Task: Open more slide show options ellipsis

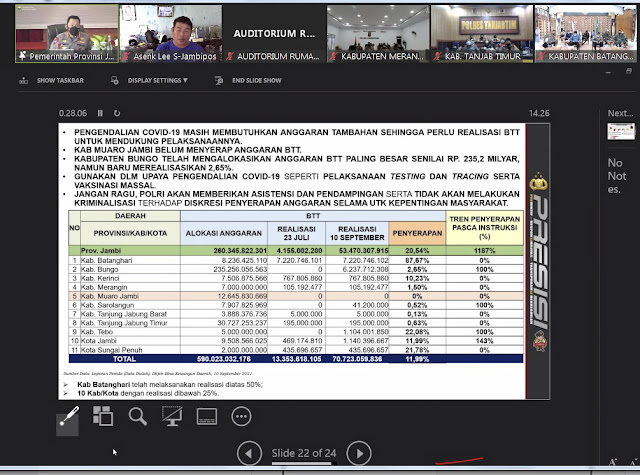Action: (241, 417)
